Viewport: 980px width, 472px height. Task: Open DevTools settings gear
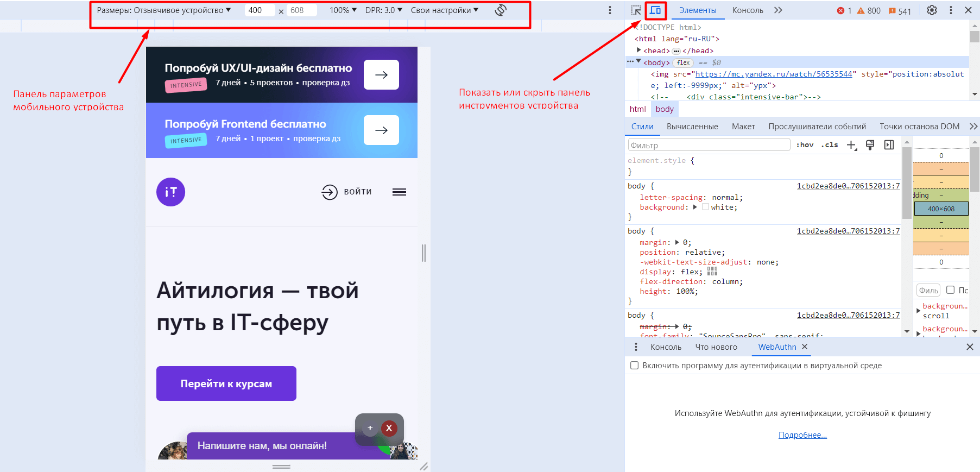932,10
